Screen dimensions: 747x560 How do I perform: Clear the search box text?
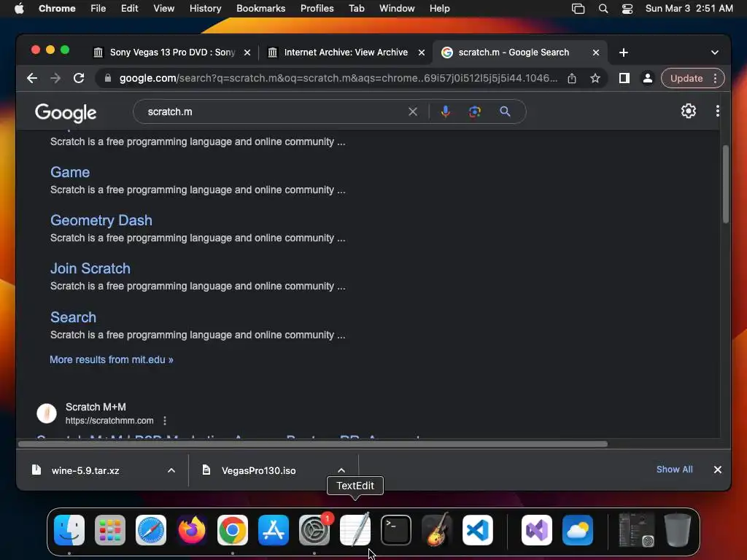pos(413,112)
